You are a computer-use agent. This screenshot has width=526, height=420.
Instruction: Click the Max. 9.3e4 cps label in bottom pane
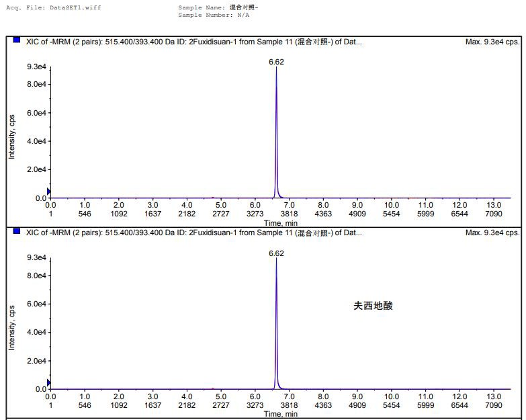(x=492, y=233)
